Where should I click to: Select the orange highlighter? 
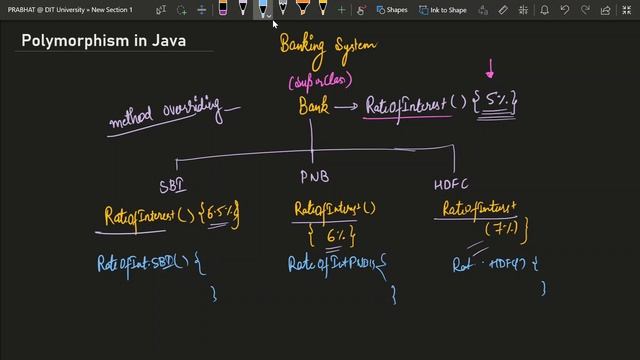(302, 8)
